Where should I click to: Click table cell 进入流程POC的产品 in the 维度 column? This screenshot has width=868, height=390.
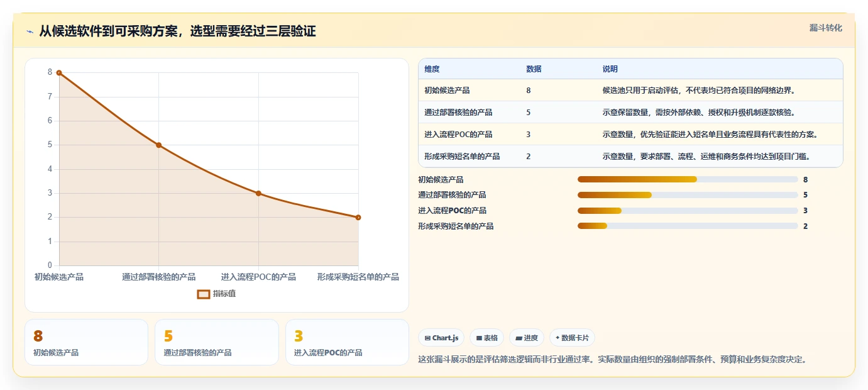pos(458,135)
